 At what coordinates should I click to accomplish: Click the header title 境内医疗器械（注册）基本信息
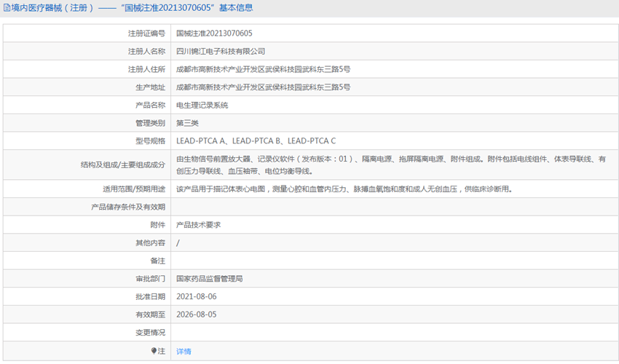click(x=133, y=8)
